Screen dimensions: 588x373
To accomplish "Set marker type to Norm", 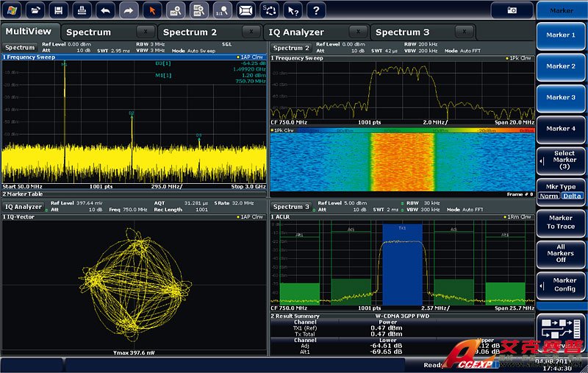I will [548, 196].
